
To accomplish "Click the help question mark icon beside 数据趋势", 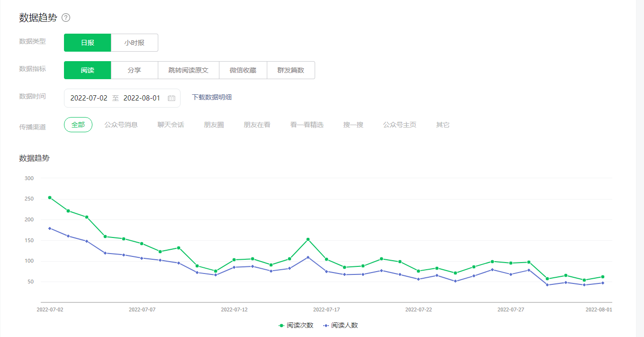I will 66,18.
